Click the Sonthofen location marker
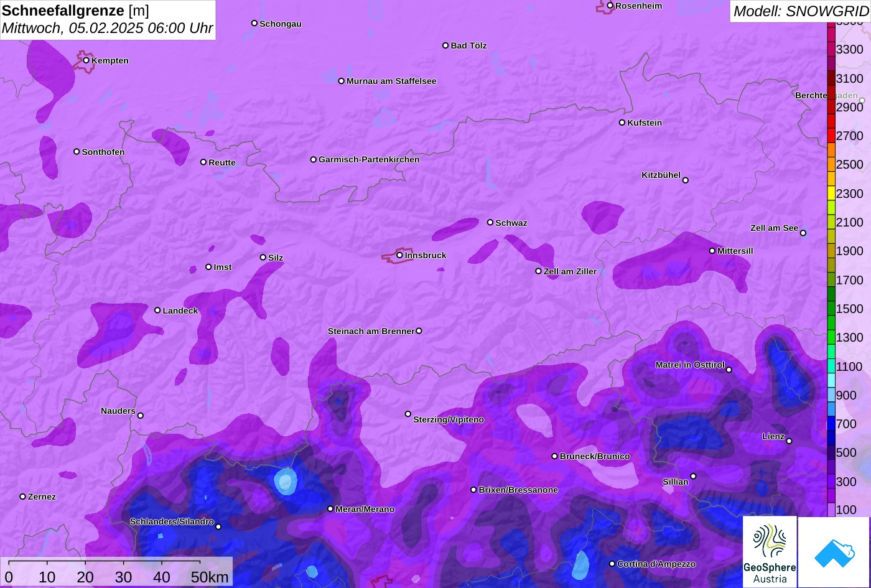 (x=77, y=152)
